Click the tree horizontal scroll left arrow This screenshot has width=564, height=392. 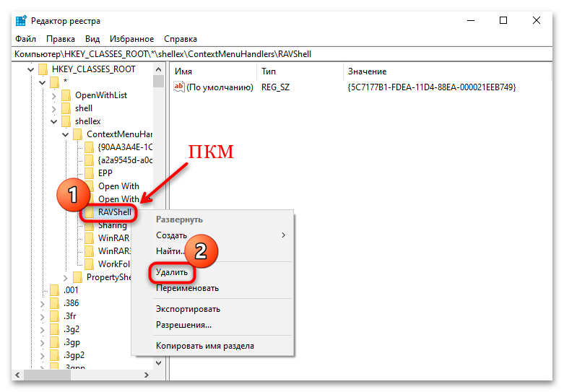tap(18, 375)
